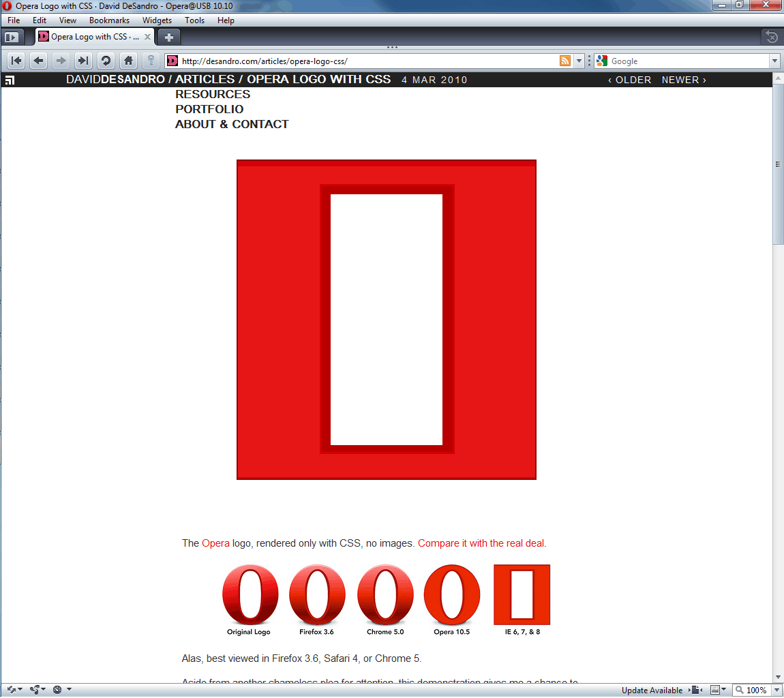Open the Help menu
This screenshot has width=784, height=698.
click(x=226, y=20)
